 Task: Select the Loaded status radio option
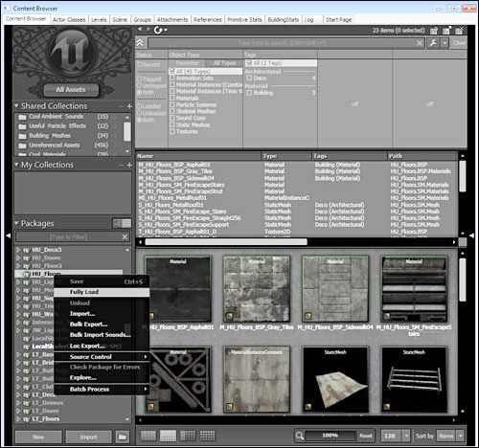tap(139, 106)
